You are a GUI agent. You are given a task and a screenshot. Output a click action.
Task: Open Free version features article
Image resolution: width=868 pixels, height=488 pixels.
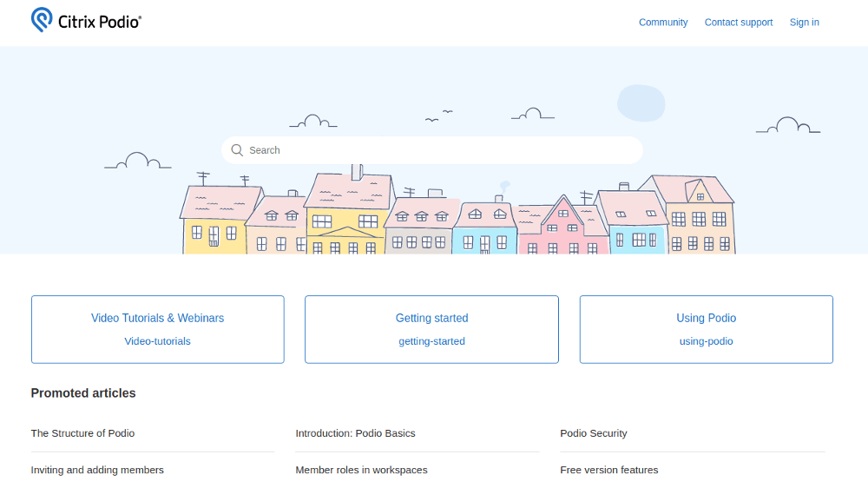point(609,470)
